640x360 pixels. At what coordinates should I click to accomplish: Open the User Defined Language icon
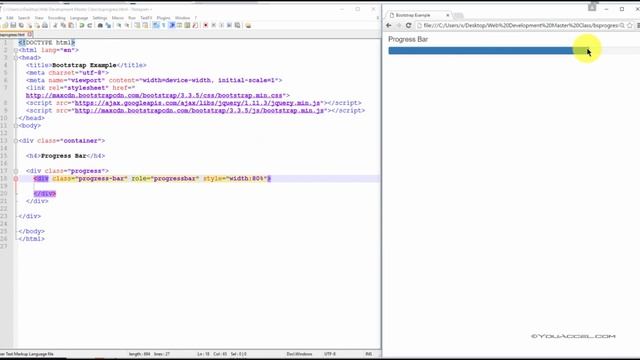pos(180,25)
